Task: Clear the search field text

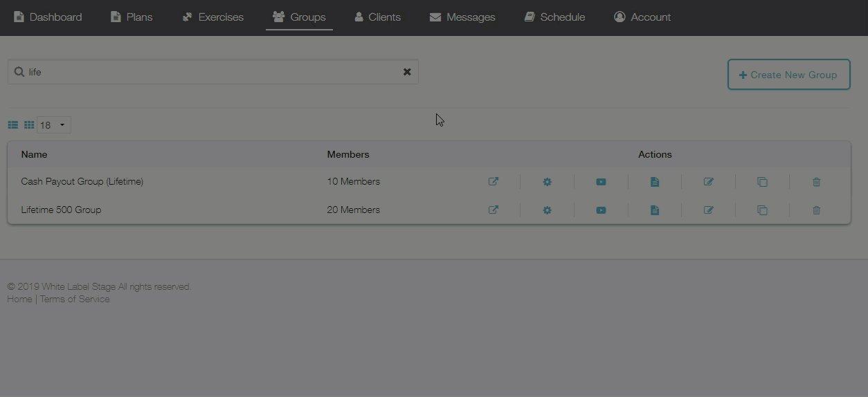Action: [x=407, y=72]
